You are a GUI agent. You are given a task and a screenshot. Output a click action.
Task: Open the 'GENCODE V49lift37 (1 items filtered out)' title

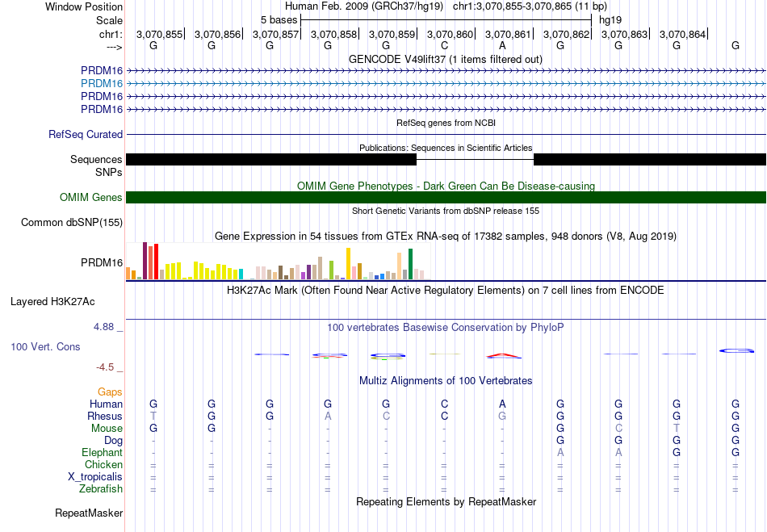coord(445,59)
